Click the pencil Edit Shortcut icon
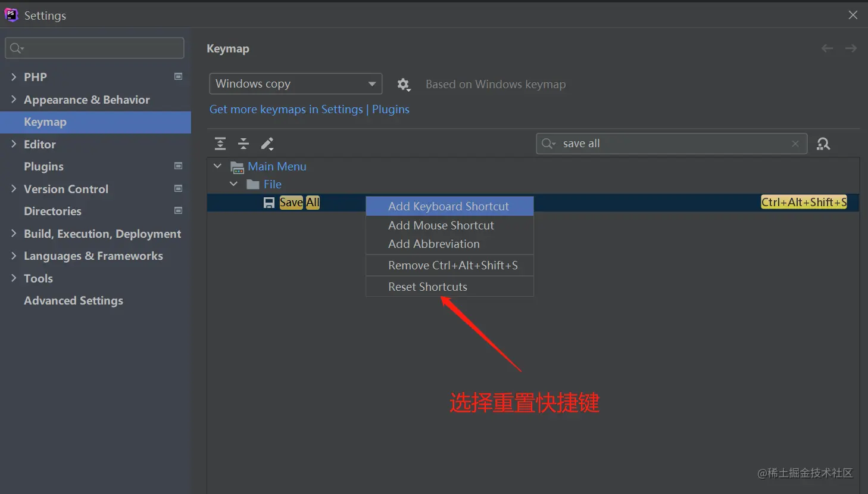Screen dimensions: 868x494 (x=267, y=144)
